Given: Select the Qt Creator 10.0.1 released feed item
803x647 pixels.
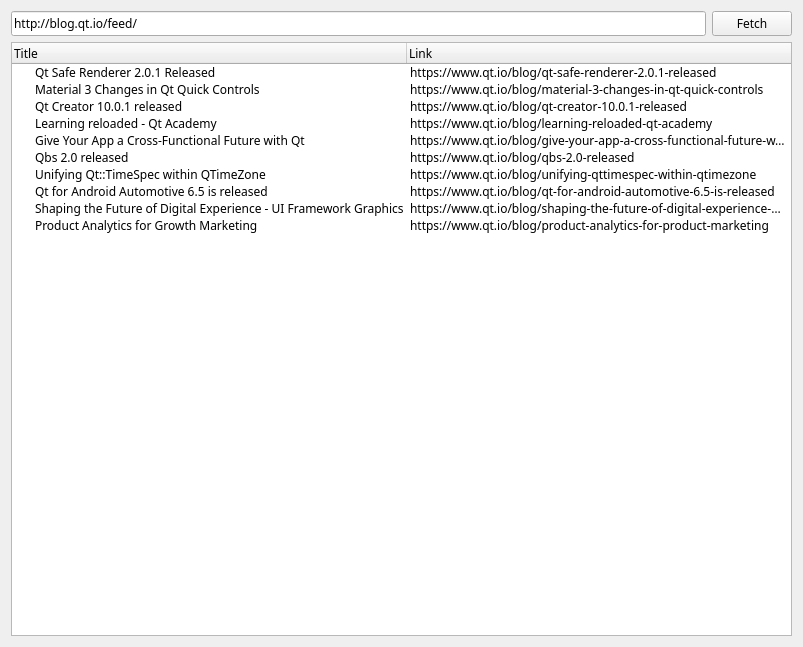Looking at the screenshot, I should click(x=108, y=106).
